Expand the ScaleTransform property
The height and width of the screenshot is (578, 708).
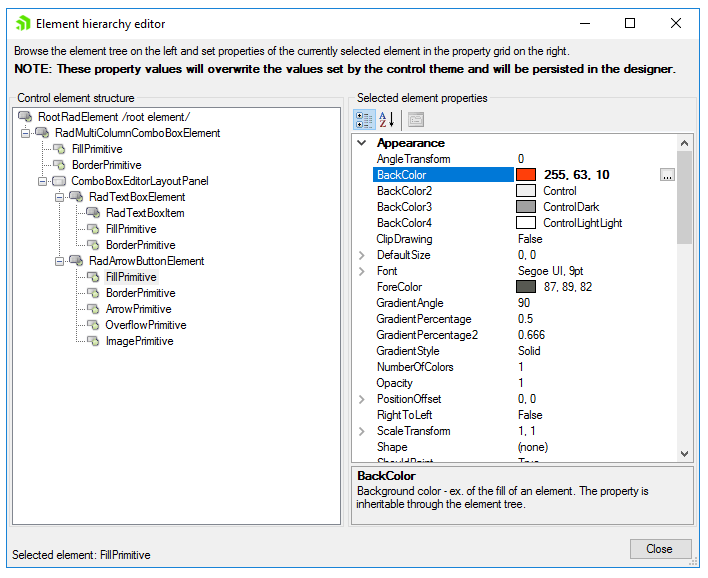(362, 431)
